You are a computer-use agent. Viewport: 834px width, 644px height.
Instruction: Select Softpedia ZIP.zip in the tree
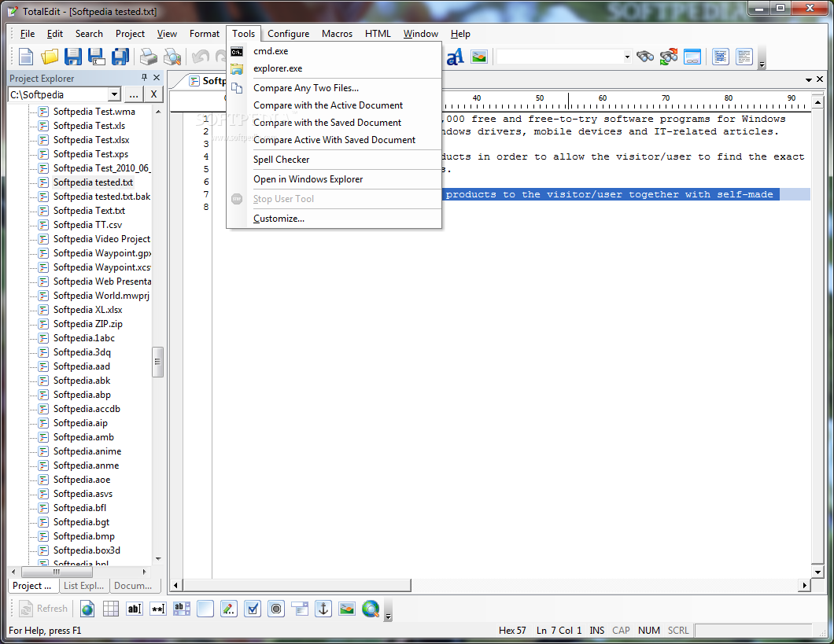point(88,324)
